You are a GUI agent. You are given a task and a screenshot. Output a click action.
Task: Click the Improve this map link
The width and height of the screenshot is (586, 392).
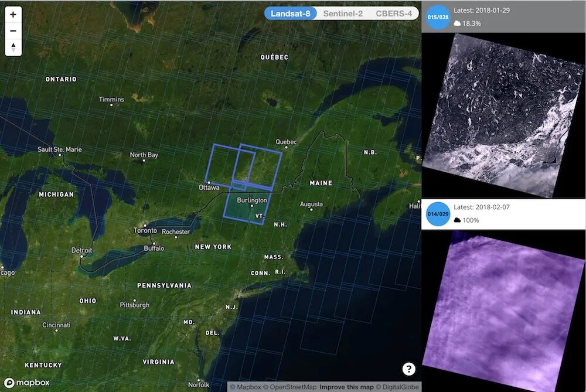pos(346,387)
